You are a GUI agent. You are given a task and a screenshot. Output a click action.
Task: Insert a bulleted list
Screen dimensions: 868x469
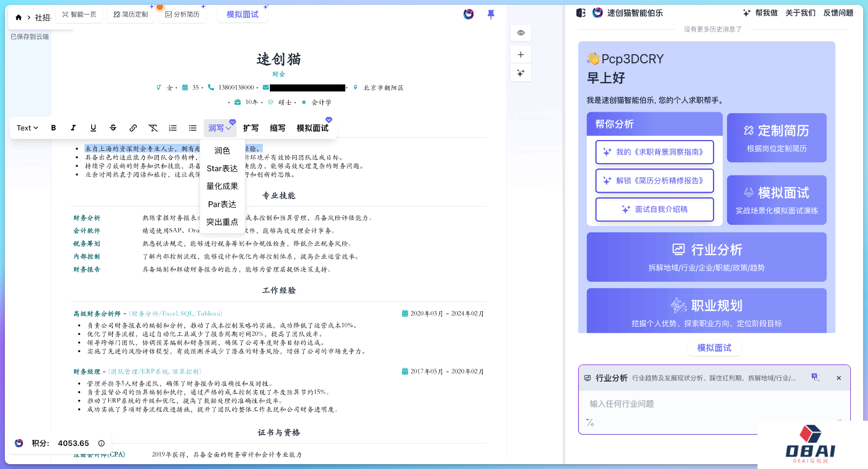point(193,128)
